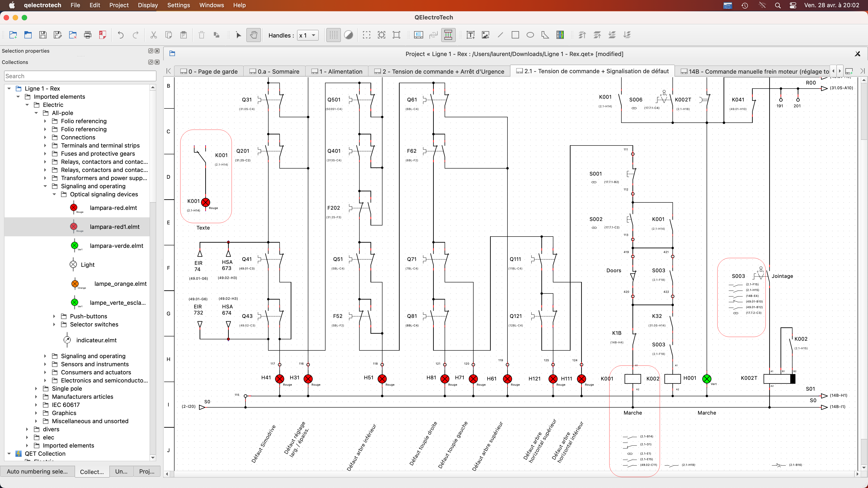Open the 0 - Page de garde tab
Viewport: 868px width, 488px height.
(x=209, y=71)
